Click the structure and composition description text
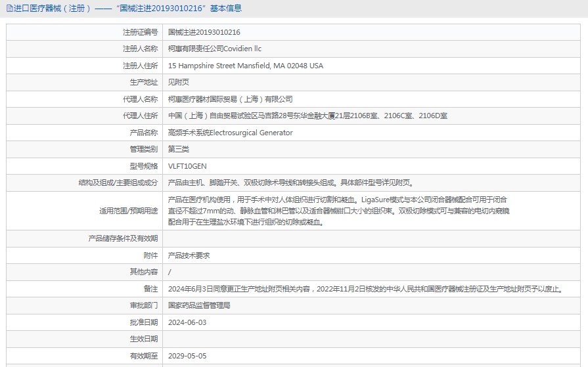588x367 pixels. tap(290, 183)
